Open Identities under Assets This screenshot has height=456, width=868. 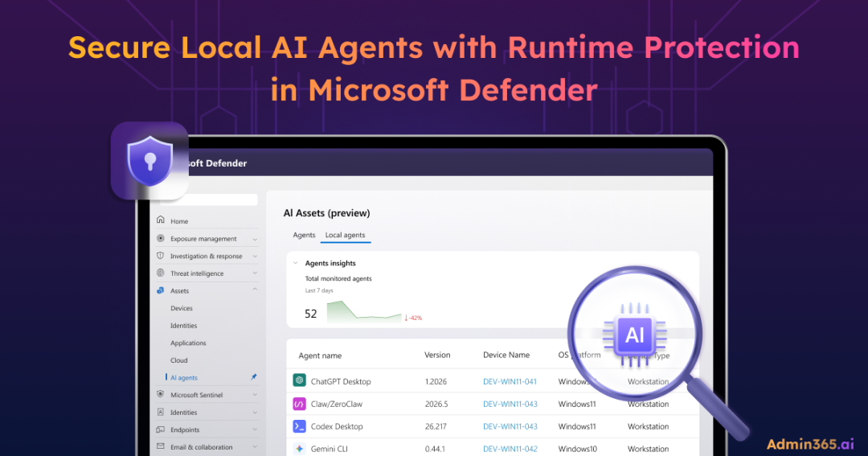pos(184,326)
